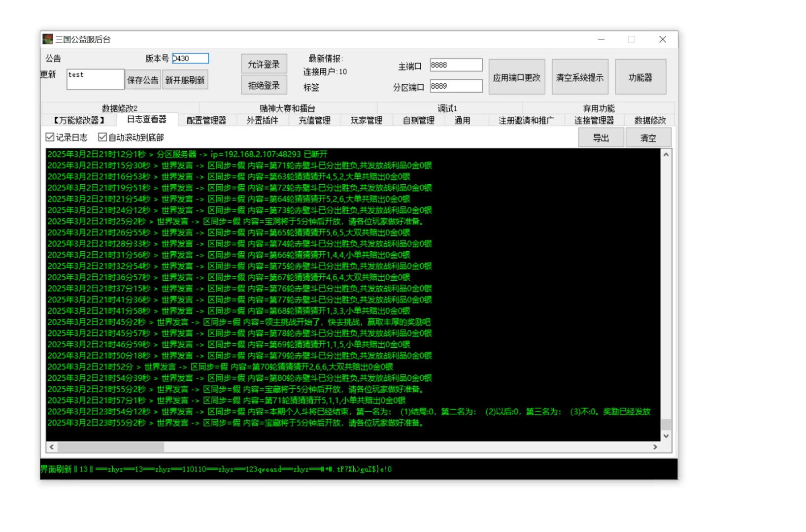Open the 通用 tab

click(x=463, y=120)
